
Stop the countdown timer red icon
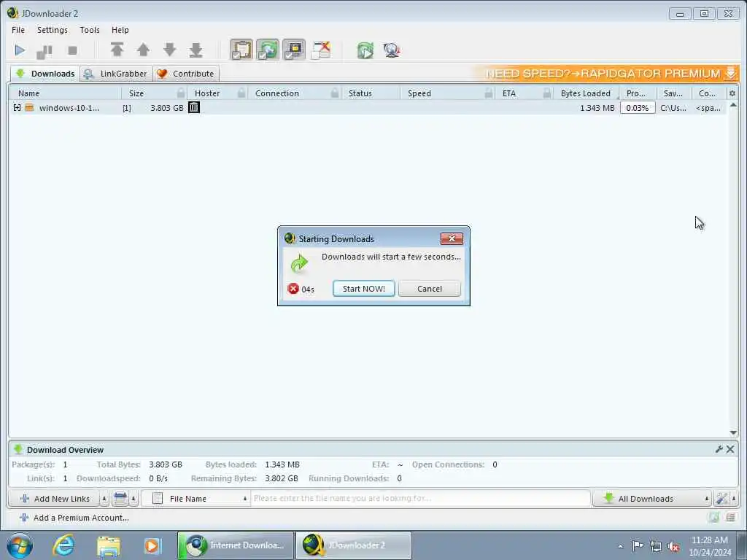coord(293,289)
